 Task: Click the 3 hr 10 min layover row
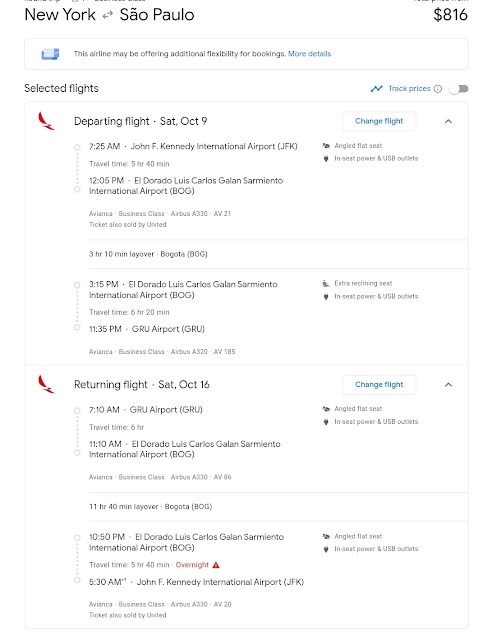[278, 254]
